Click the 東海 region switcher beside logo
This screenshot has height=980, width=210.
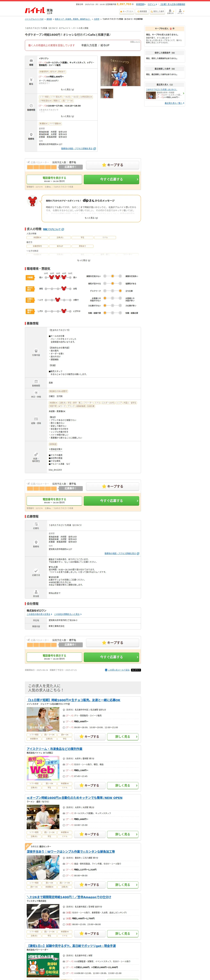50,11
